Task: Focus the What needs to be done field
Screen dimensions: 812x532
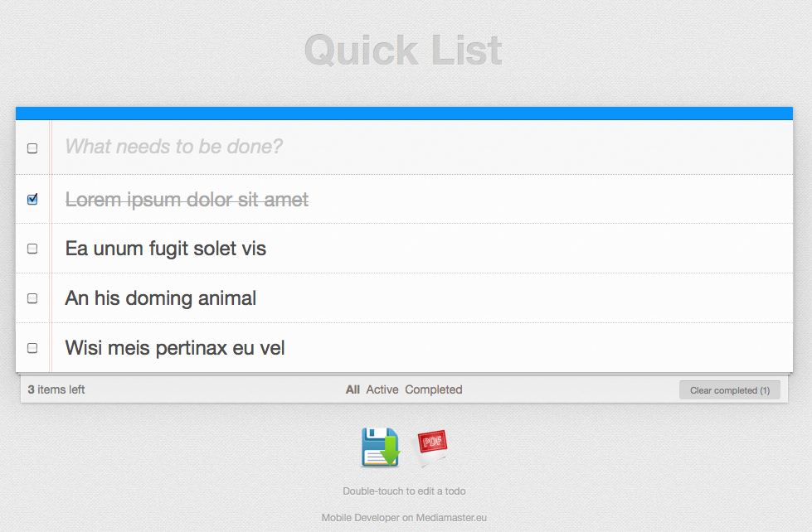Action: [x=415, y=148]
